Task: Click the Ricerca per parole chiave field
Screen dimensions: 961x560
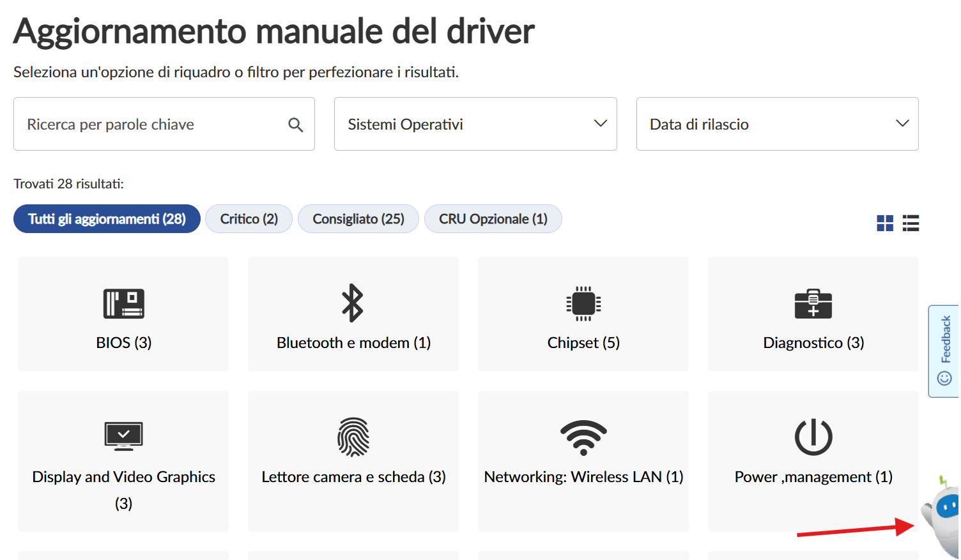Action: 164,124
